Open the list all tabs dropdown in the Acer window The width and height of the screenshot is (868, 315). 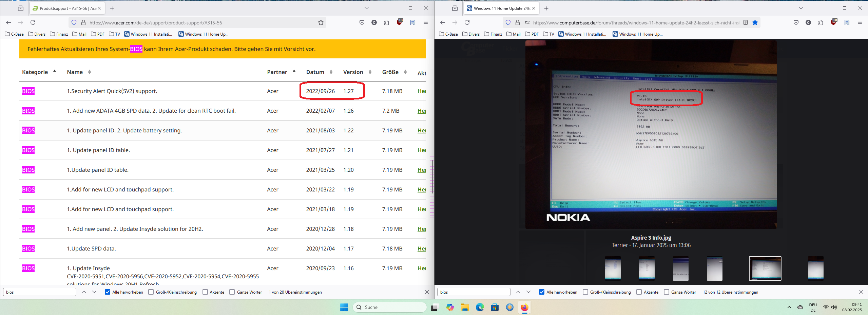point(367,8)
